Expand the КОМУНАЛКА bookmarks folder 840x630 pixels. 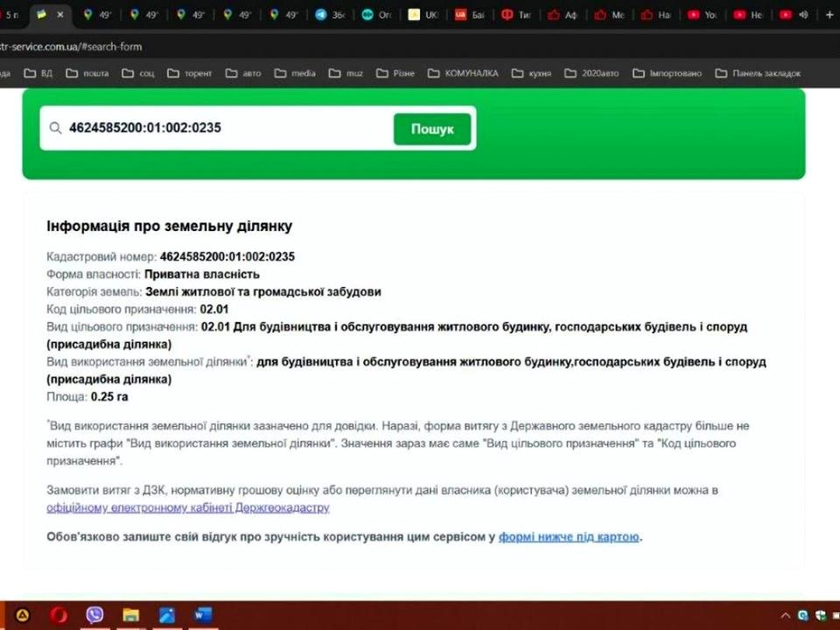(463, 73)
